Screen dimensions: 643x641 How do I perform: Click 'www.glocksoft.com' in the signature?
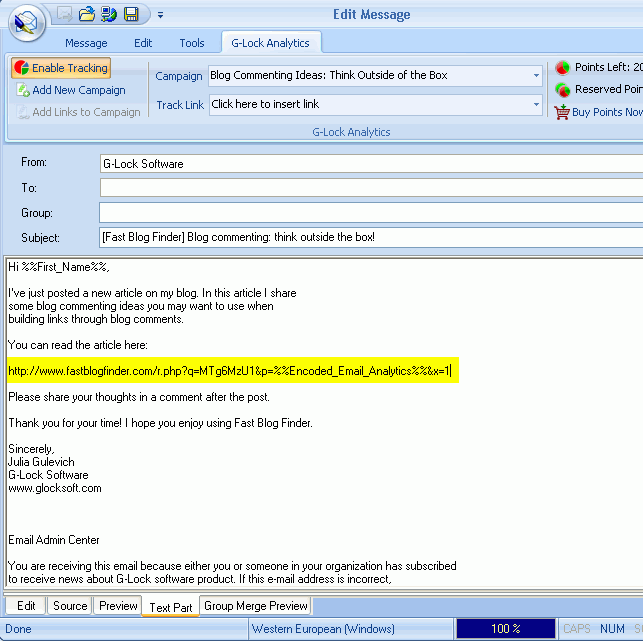pyautogui.click(x=55, y=488)
